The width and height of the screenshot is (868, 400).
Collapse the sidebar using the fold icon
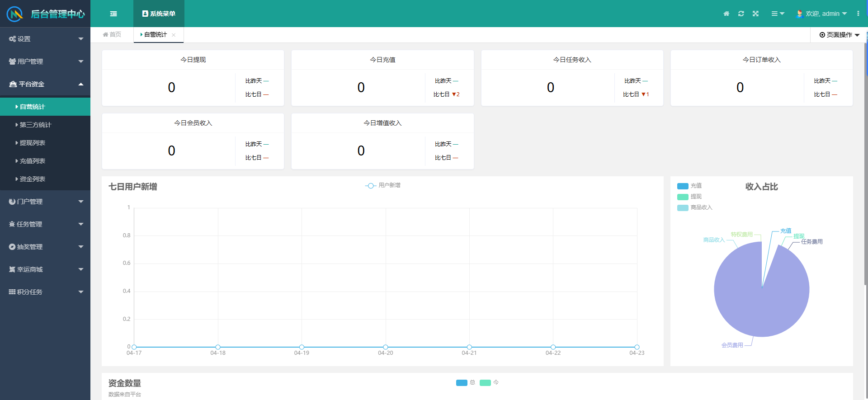pos(113,14)
